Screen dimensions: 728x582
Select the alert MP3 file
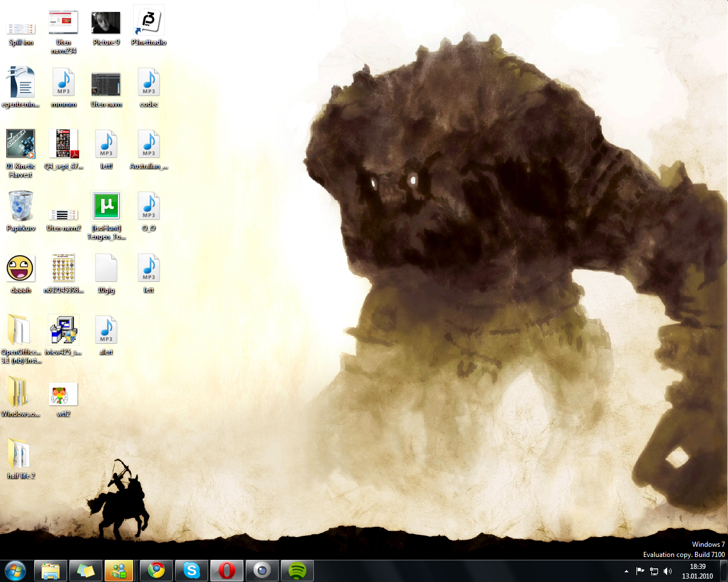point(106,335)
